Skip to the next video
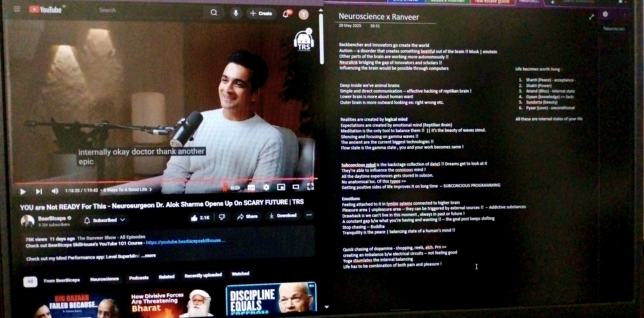This screenshot has height=318, width=644. pos(39,191)
